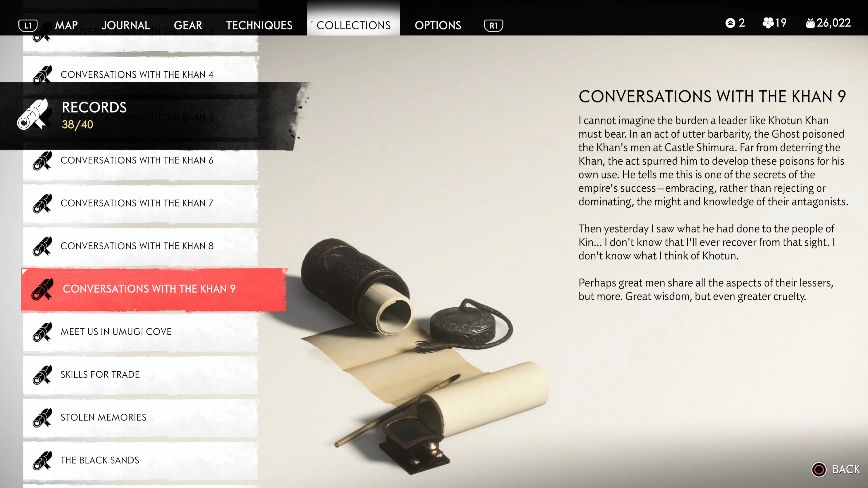Select the Skills for Trade record
Viewport: 868px width, 488px height.
pyautogui.click(x=141, y=375)
